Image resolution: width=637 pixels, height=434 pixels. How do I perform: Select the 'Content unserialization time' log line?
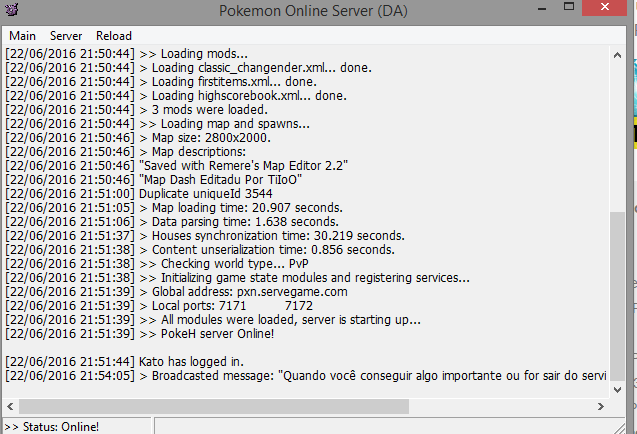click(200, 250)
